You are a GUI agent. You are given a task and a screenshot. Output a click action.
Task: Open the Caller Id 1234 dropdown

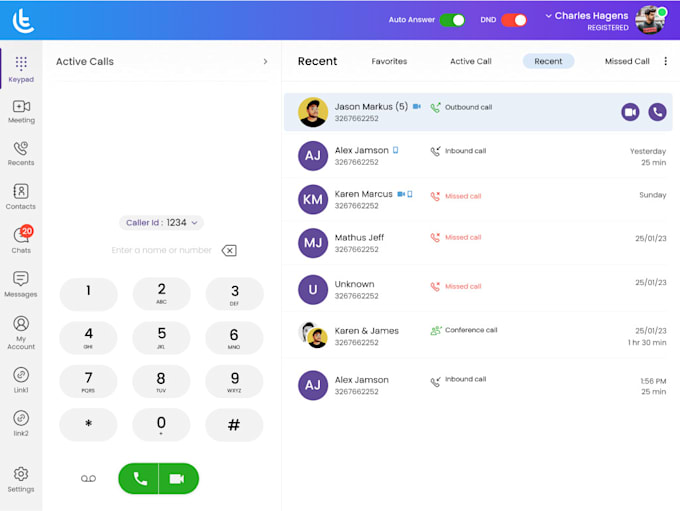[x=161, y=223]
